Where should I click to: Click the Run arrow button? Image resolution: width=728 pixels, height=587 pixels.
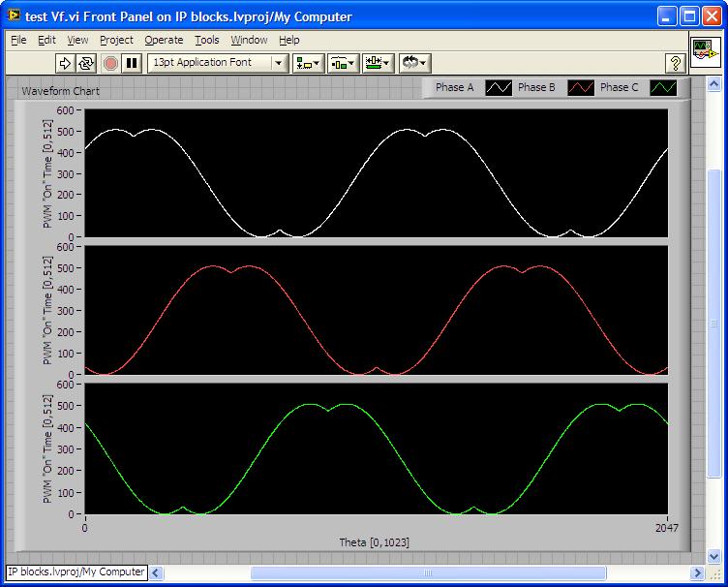[x=65, y=63]
